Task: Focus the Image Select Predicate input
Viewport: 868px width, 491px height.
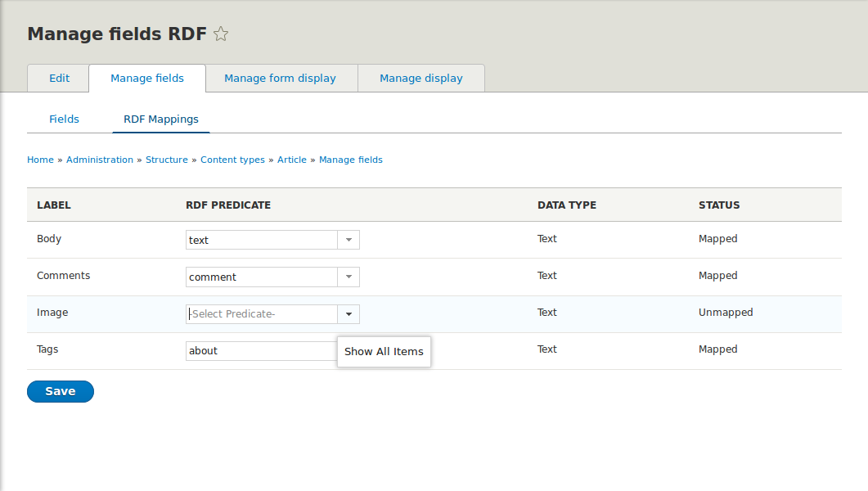Action: coord(261,314)
